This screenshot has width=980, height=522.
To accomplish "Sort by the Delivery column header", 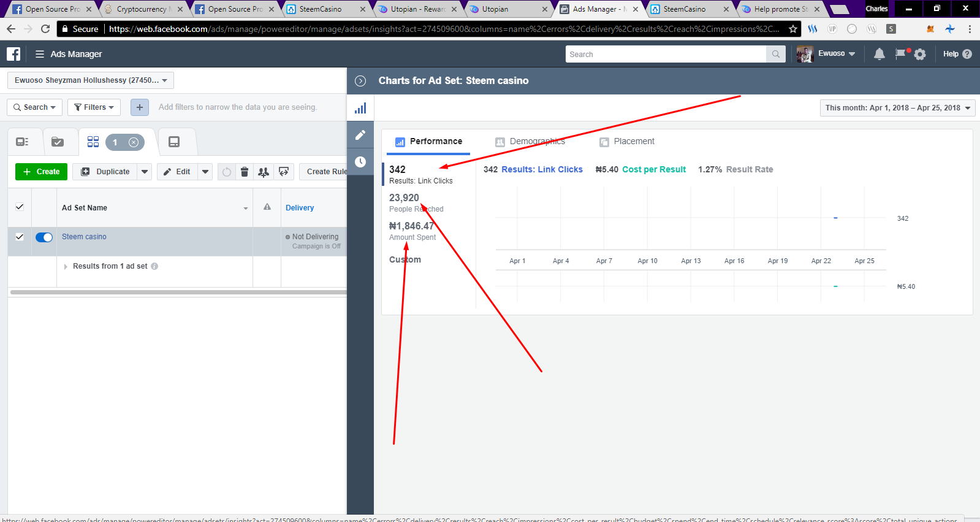I will (300, 208).
